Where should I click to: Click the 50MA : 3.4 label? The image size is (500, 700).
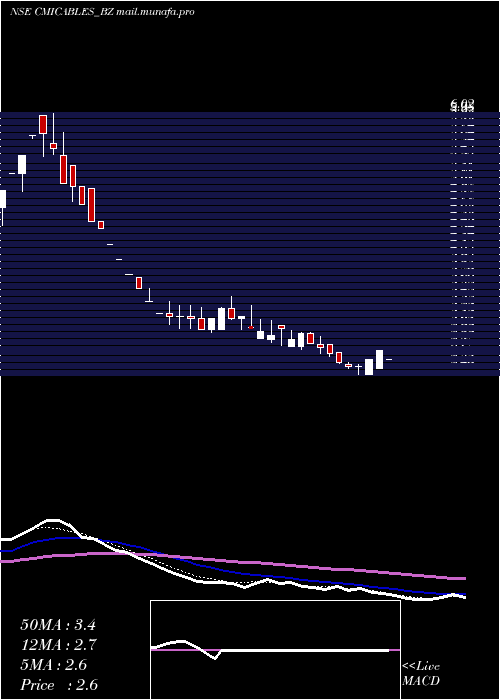[x=58, y=625]
